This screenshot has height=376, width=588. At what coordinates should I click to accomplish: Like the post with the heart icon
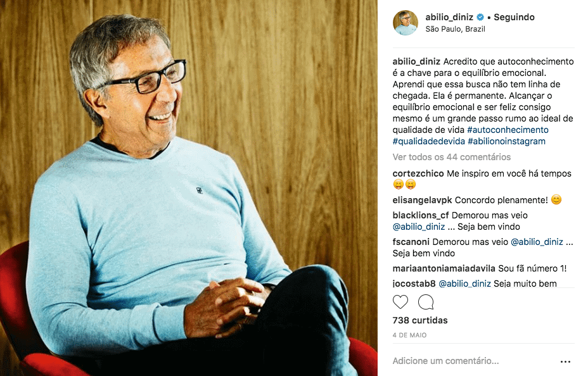[x=400, y=302]
